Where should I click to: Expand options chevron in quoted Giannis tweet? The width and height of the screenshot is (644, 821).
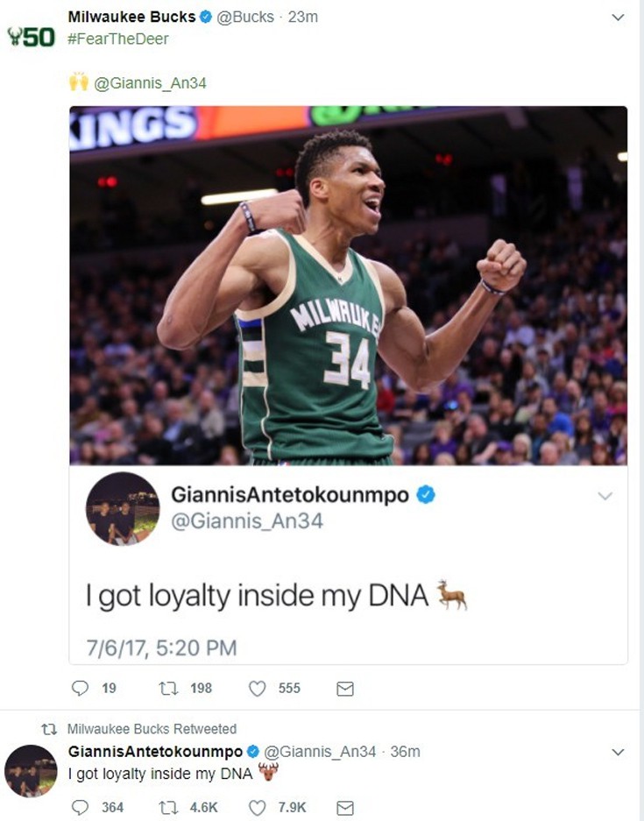(605, 496)
